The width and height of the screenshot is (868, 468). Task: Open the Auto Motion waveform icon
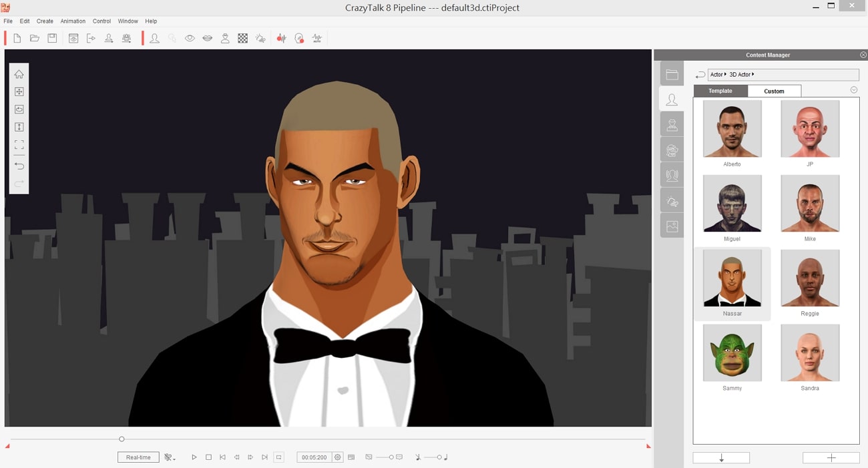click(317, 39)
